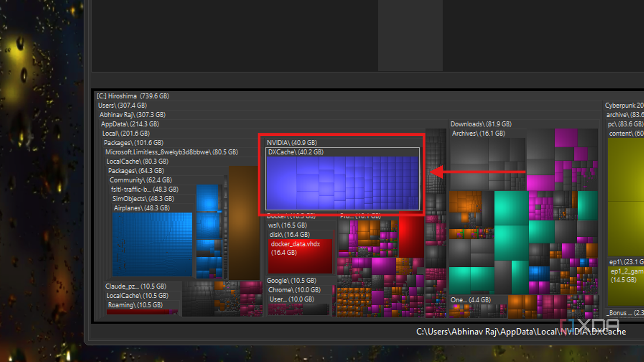Select the Packages\ (64.3 GB) folder label

point(136,171)
